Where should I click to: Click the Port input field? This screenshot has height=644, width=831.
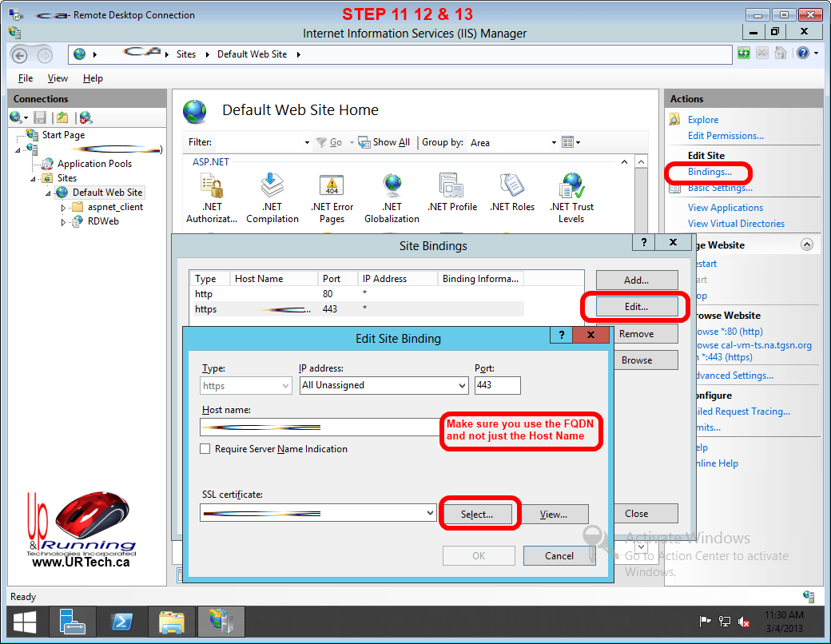497,385
